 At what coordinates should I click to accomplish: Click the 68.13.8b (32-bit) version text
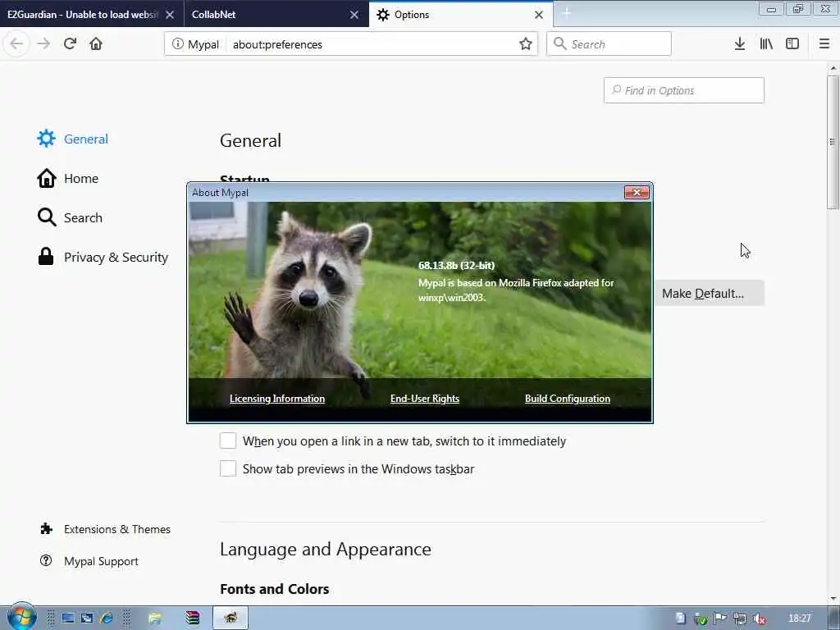click(x=456, y=265)
